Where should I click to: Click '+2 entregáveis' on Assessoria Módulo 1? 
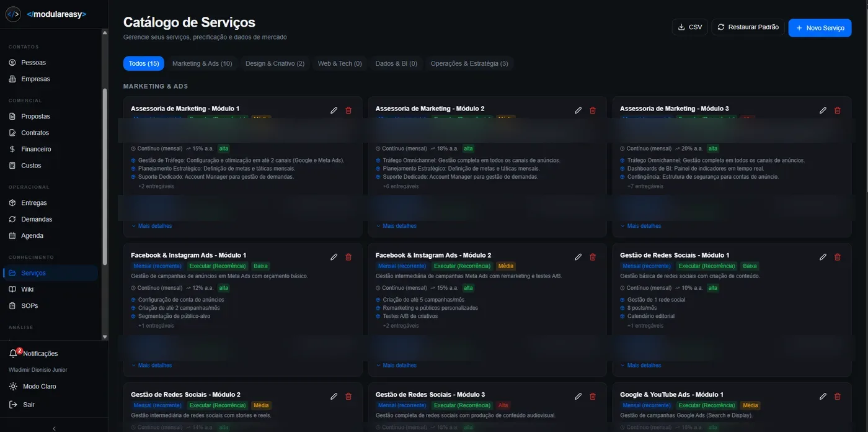pyautogui.click(x=156, y=186)
